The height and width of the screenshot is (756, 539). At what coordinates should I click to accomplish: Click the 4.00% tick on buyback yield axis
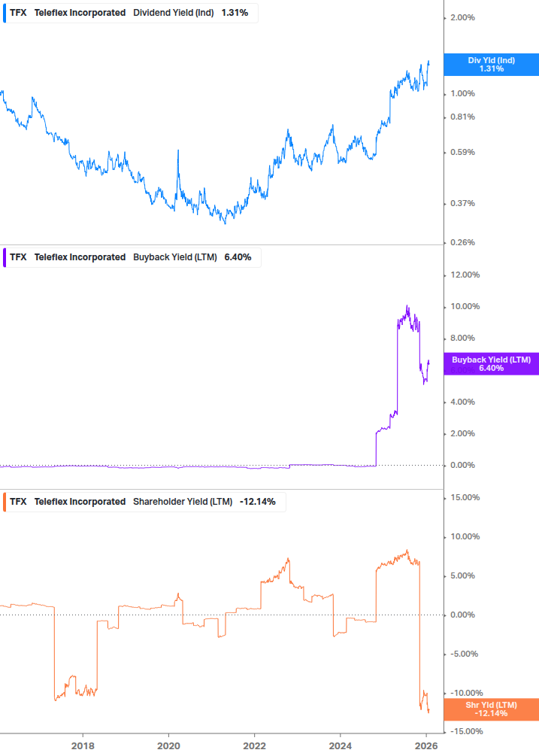click(x=462, y=402)
